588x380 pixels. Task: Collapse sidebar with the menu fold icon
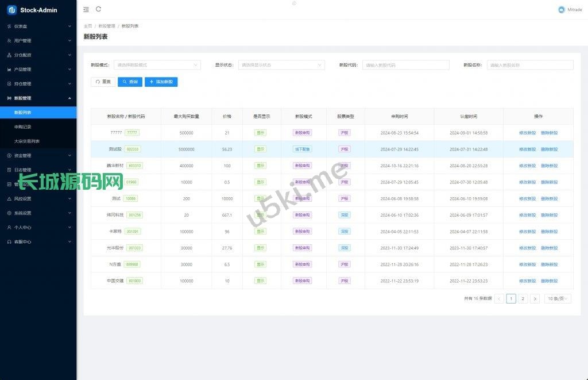coord(86,9)
